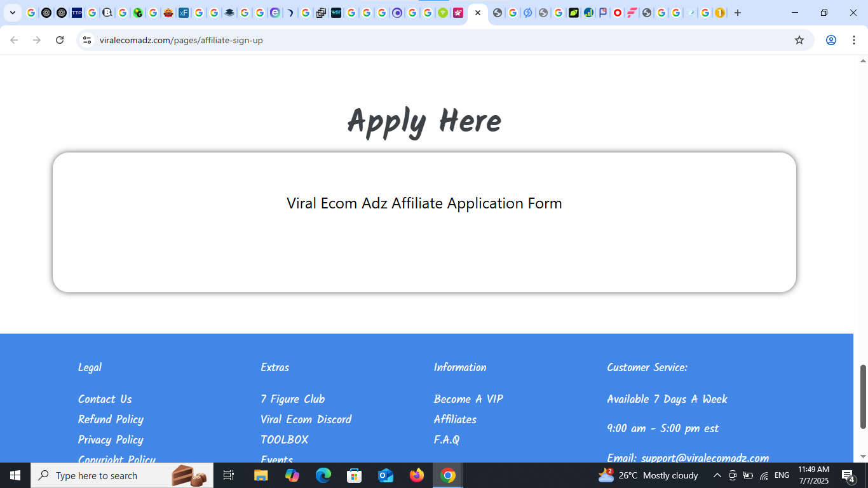The width and height of the screenshot is (868, 488).
Task: Open the Affiliates footer link
Action: (455, 419)
